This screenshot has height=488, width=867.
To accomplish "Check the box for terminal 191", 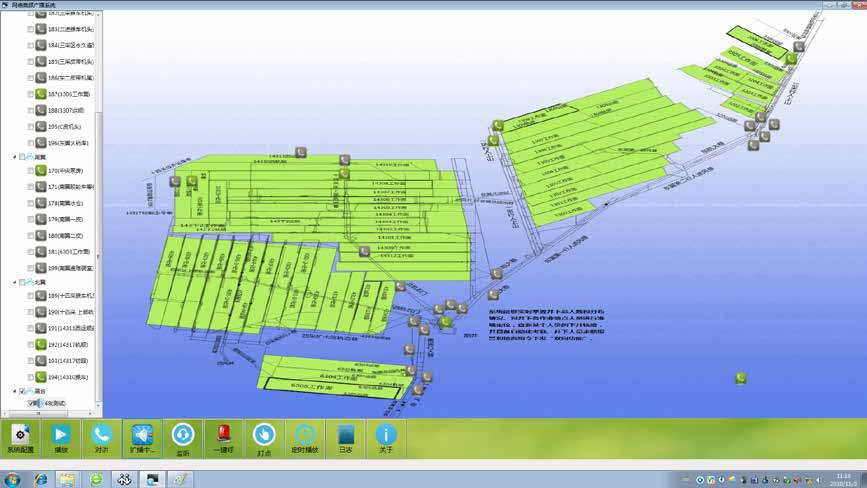I will (30, 328).
